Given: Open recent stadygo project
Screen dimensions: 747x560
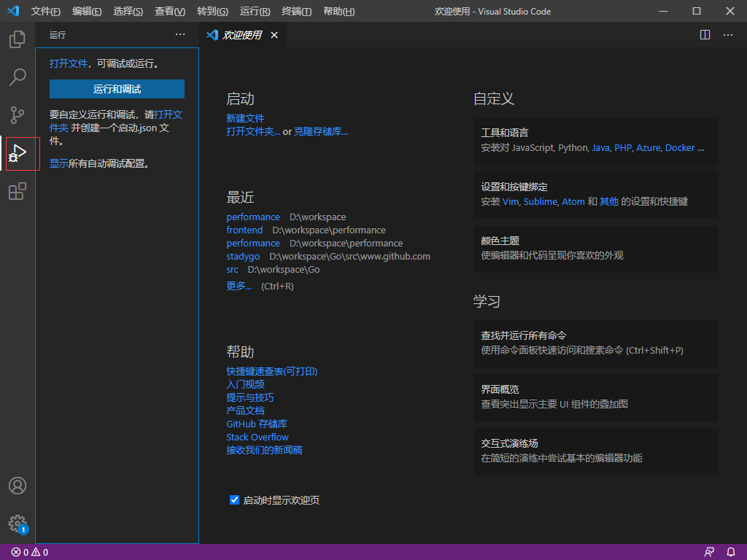Looking at the screenshot, I should [x=243, y=257].
